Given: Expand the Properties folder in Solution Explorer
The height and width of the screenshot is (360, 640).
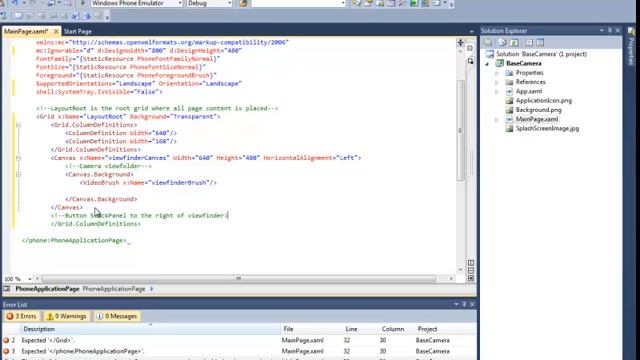Looking at the screenshot, I should coord(497,73).
